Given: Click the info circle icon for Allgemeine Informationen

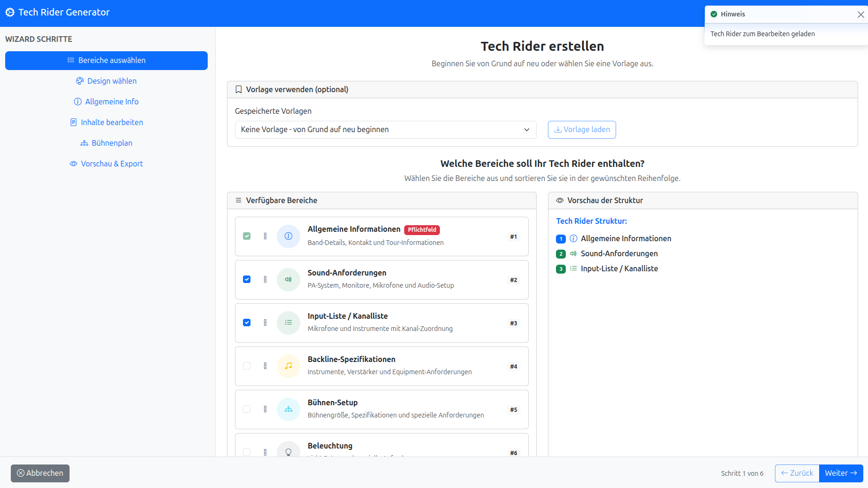Looking at the screenshot, I should point(289,236).
